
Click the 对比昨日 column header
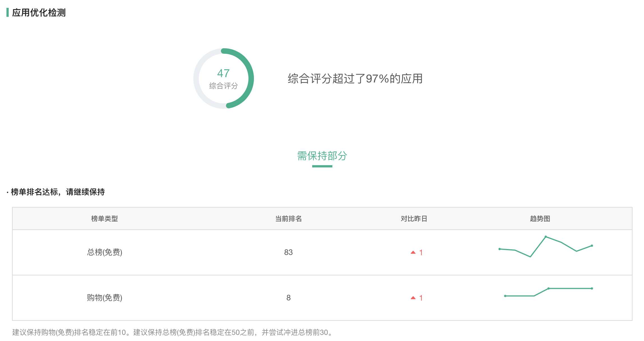pos(414,219)
